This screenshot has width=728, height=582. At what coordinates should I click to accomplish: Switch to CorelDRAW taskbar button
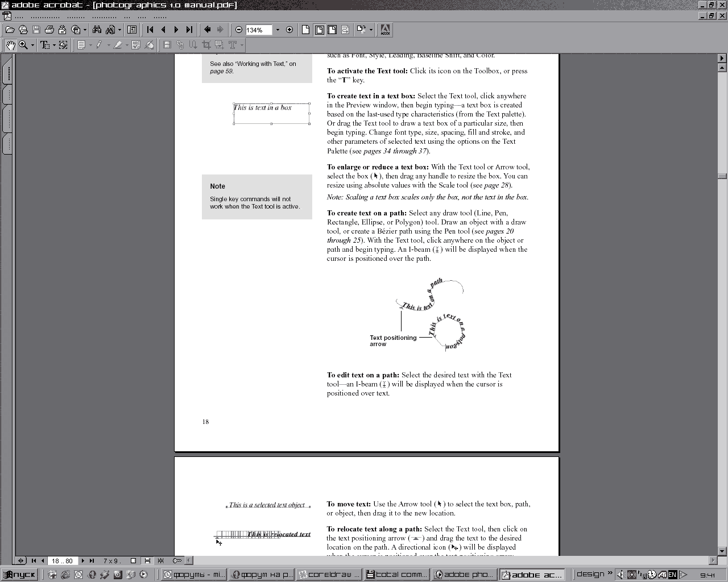(x=329, y=575)
